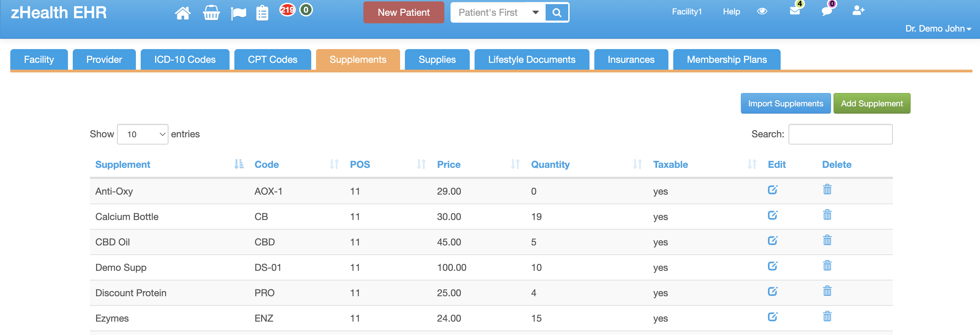Click the Discount Protein name cell
The height and width of the screenshot is (335, 980).
131,293
